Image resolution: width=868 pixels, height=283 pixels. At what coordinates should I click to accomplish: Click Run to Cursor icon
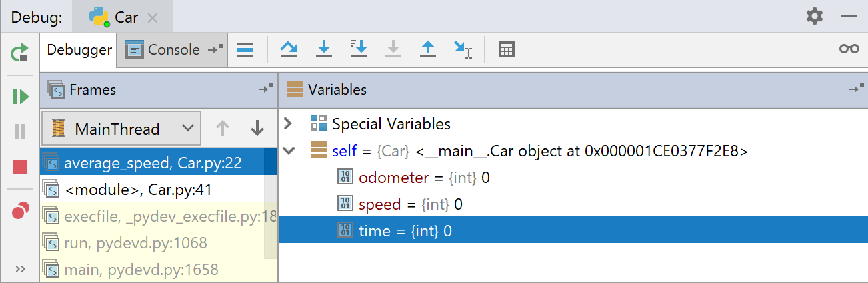pos(463,49)
